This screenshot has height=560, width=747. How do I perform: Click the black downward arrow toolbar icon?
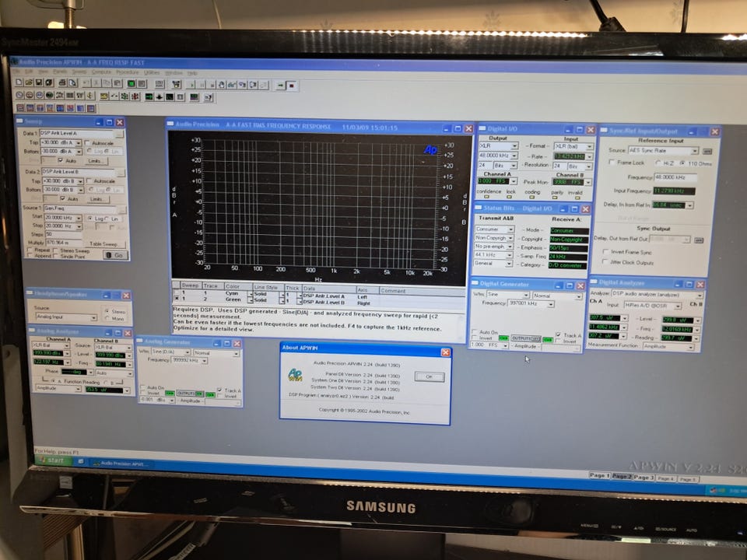160,97
